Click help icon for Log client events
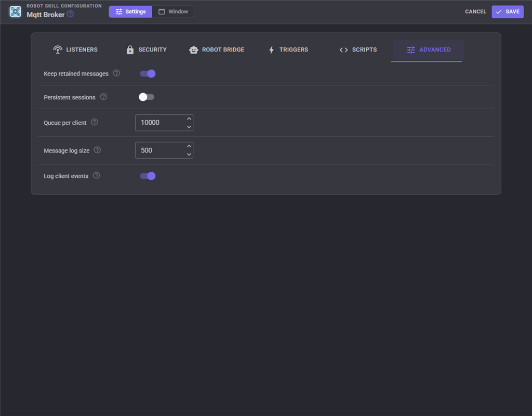The height and width of the screenshot is (416, 532). (x=96, y=176)
